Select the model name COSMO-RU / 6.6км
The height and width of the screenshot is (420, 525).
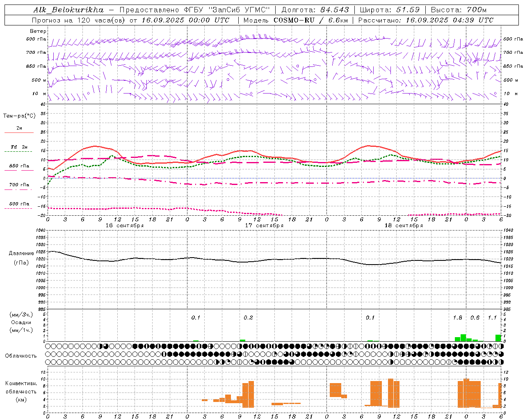311,20
